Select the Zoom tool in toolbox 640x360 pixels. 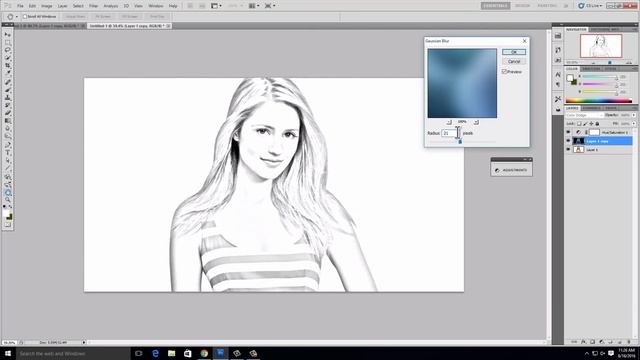point(8,200)
